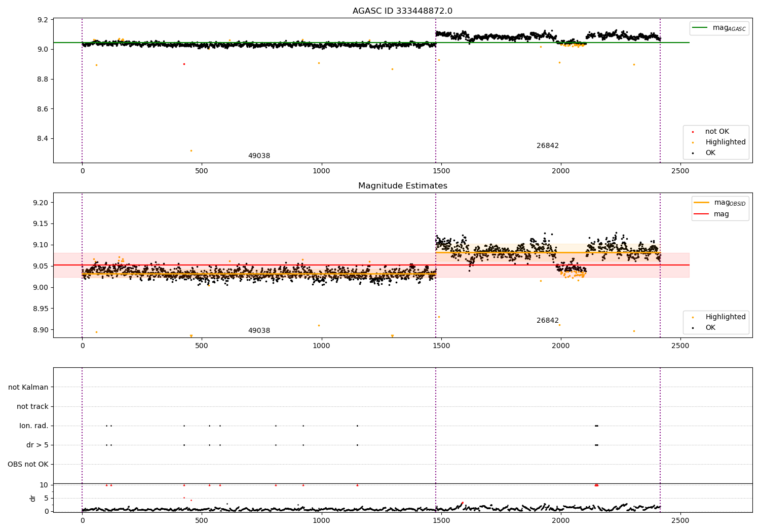Click the 9.10 tick in Magnitude Estimates

pos(40,245)
